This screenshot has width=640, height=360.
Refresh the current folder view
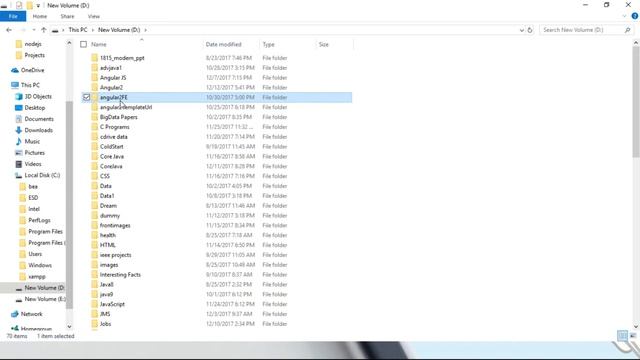530,30
